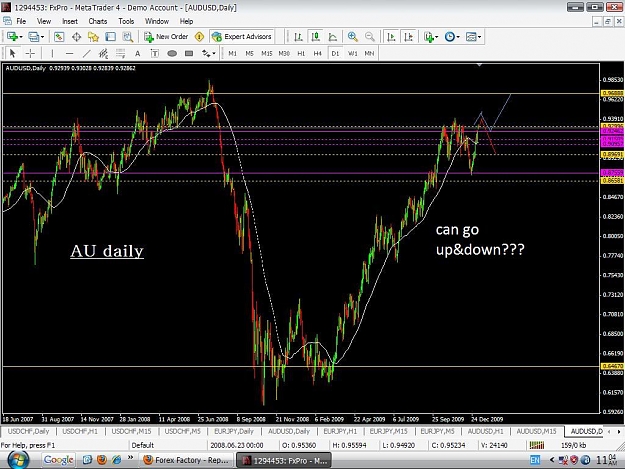Switch timeframe to H1

tap(301, 53)
